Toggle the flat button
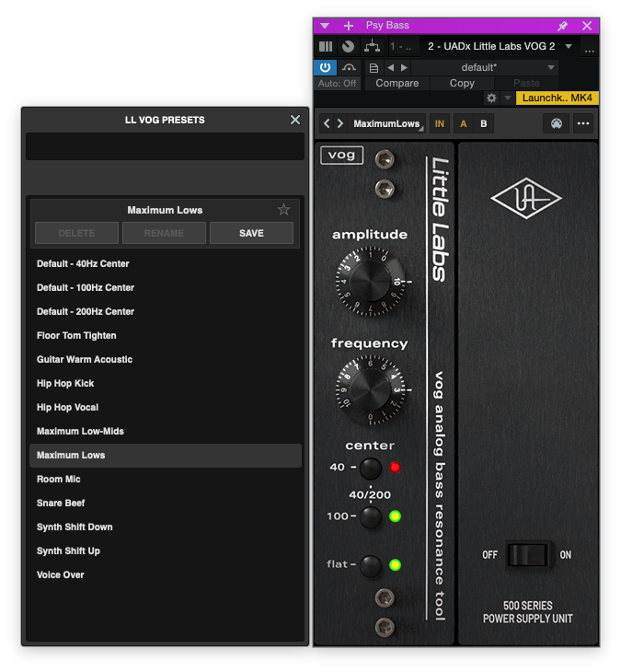Viewport: 621px width, 672px height. pos(371,565)
